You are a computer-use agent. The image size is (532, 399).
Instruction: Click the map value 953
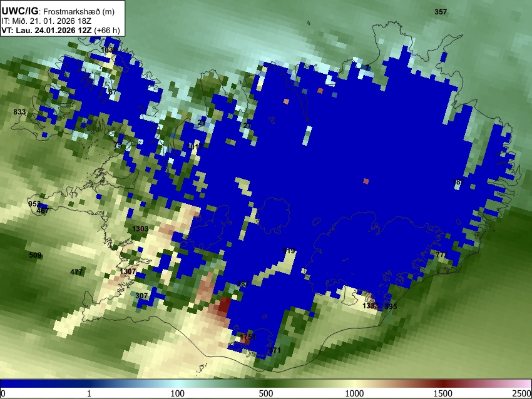coord(34,204)
